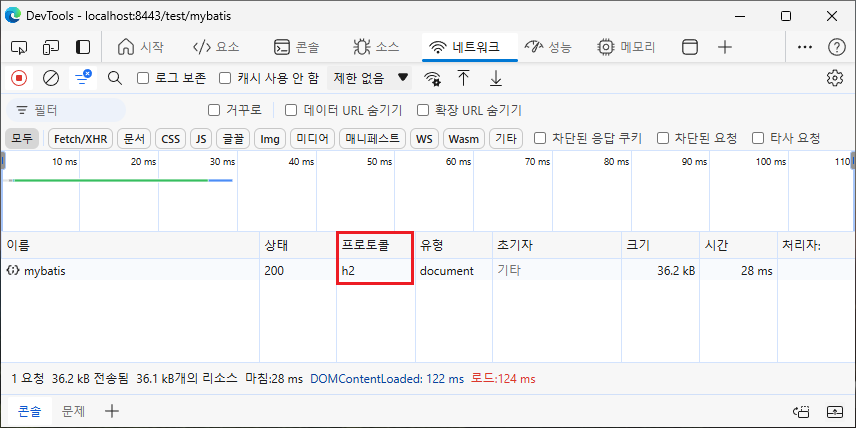The width and height of the screenshot is (856, 428).
Task: Check 확장 URL 숨기기 checkbox
Action: pos(423,110)
